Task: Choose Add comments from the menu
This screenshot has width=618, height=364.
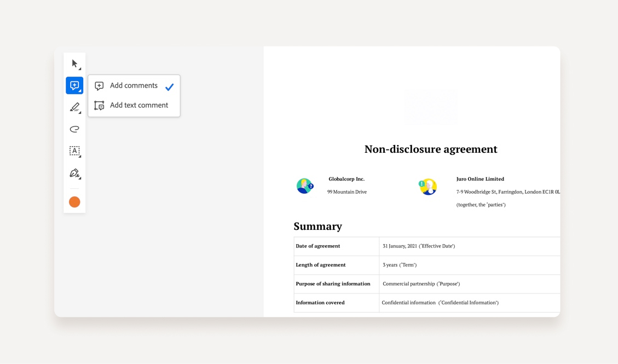Action: 134,85
